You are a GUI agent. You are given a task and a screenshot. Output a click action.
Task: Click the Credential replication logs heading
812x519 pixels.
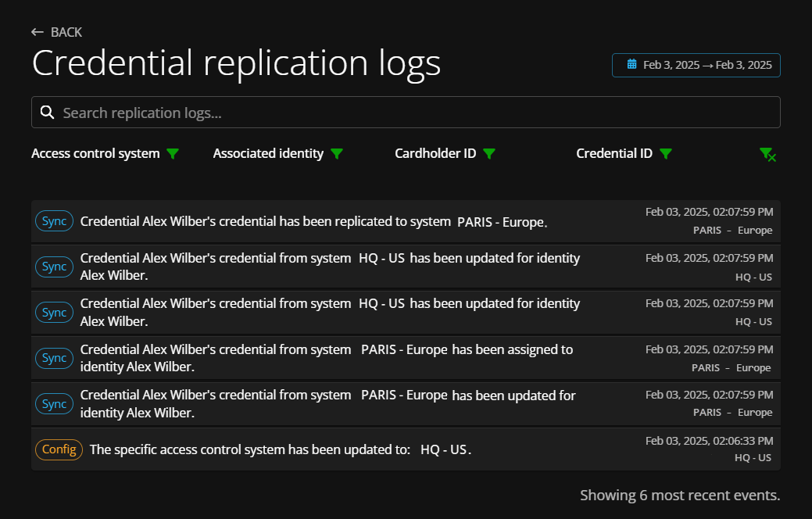[x=236, y=63]
